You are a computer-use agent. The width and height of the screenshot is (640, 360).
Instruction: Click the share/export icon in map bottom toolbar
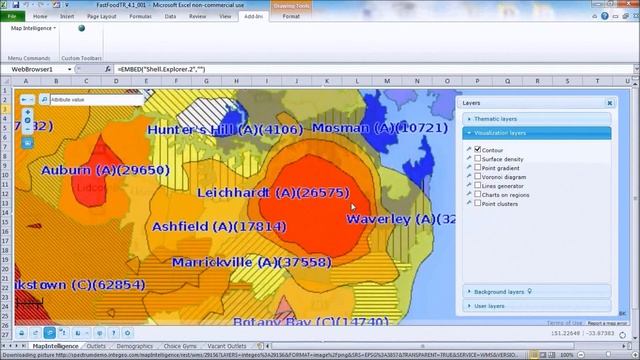pos(36,333)
